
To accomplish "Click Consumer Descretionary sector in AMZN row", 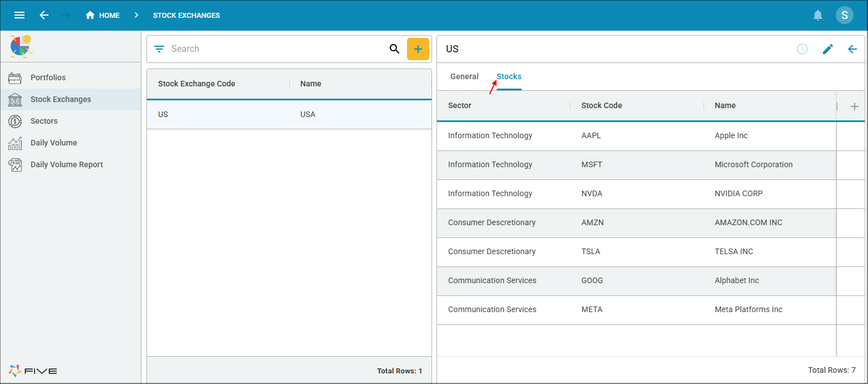I will [x=492, y=222].
